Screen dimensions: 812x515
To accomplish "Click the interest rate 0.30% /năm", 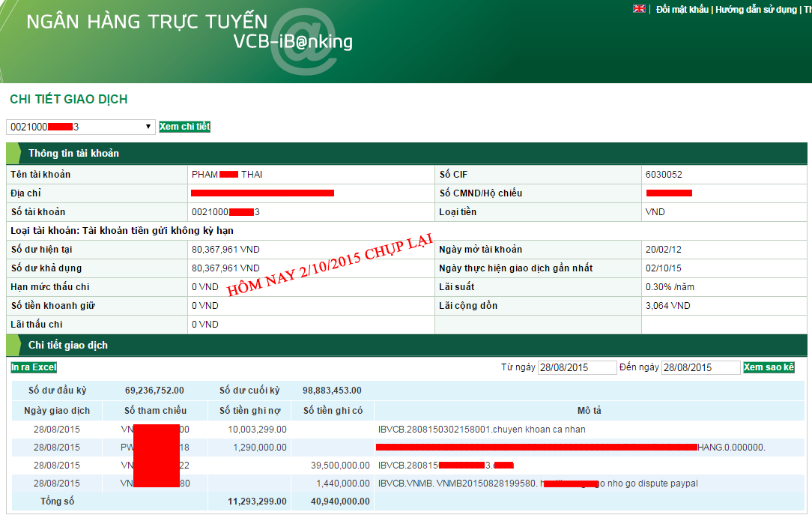I will (x=670, y=286).
